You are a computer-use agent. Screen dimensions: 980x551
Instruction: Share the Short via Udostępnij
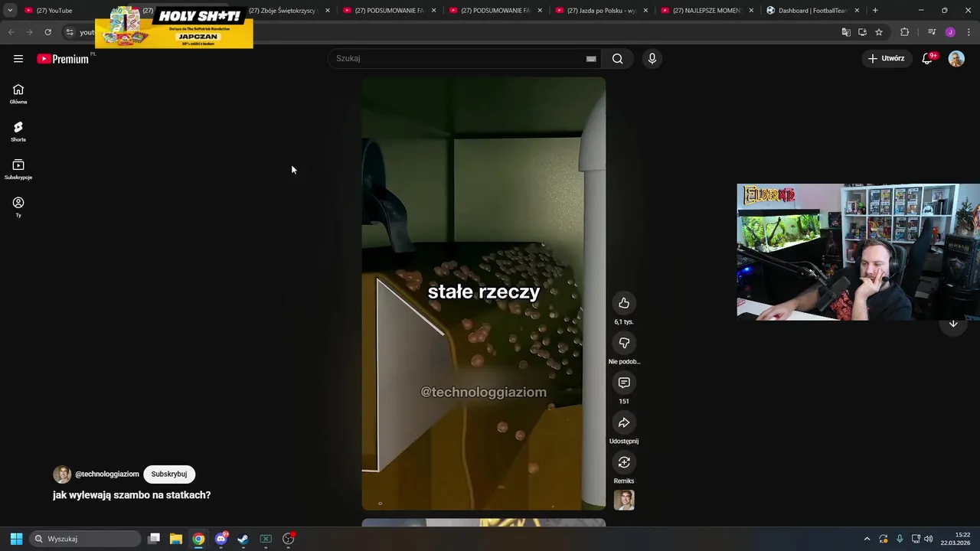[624, 422]
